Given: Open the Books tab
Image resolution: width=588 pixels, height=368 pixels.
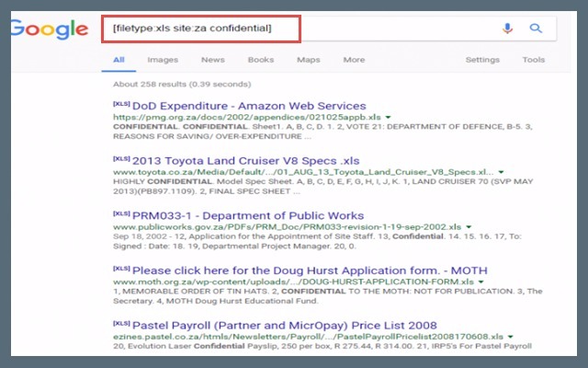Looking at the screenshot, I should pos(261,60).
